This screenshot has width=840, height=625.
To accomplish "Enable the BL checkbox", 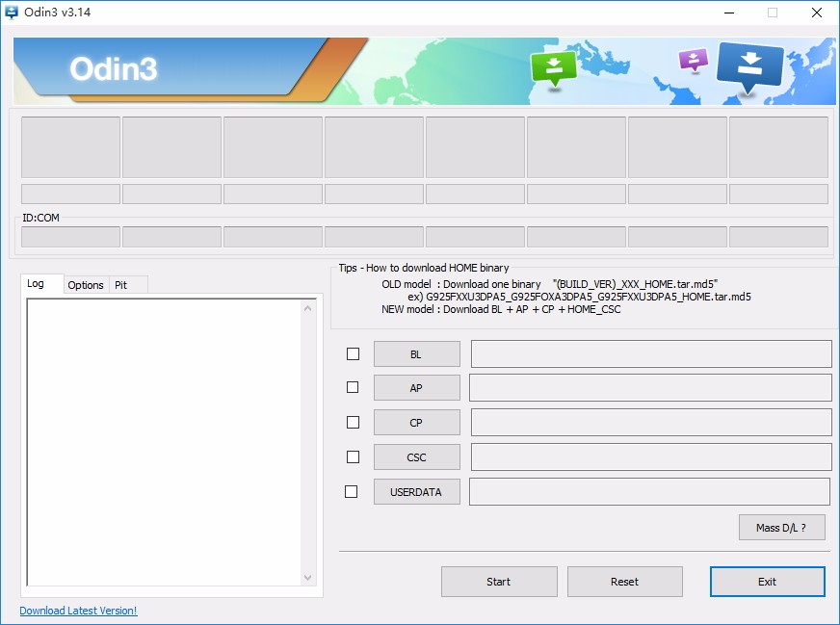I will [352, 353].
